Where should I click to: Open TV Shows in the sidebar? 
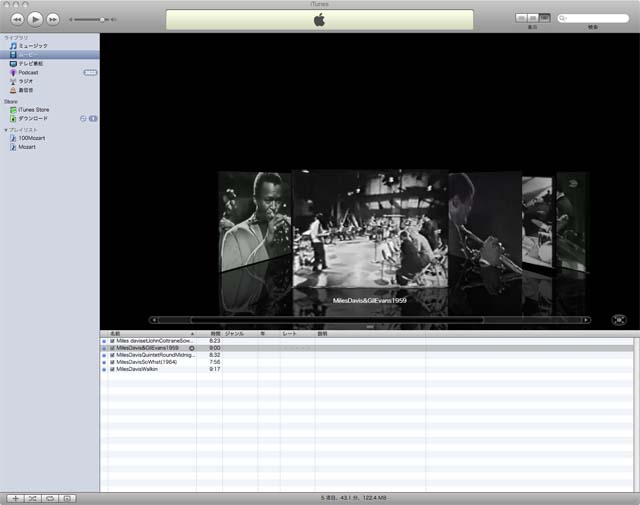(x=49, y=64)
